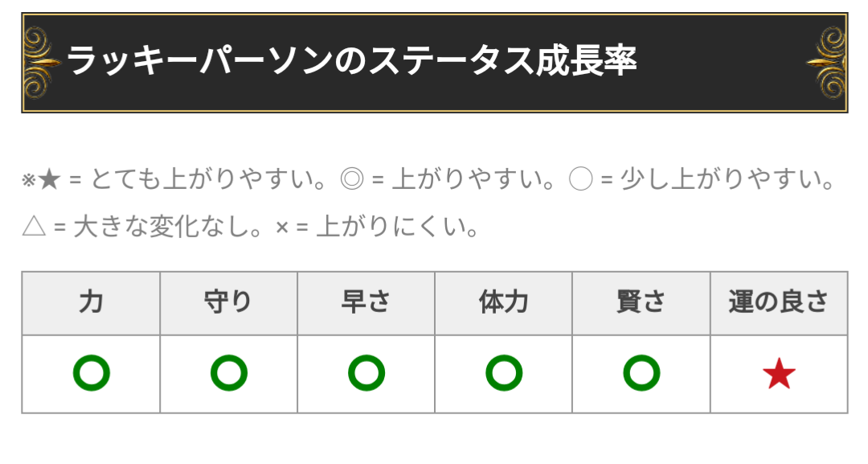Click the right gold ornament in header banner
The image size is (868, 464).
826,63
